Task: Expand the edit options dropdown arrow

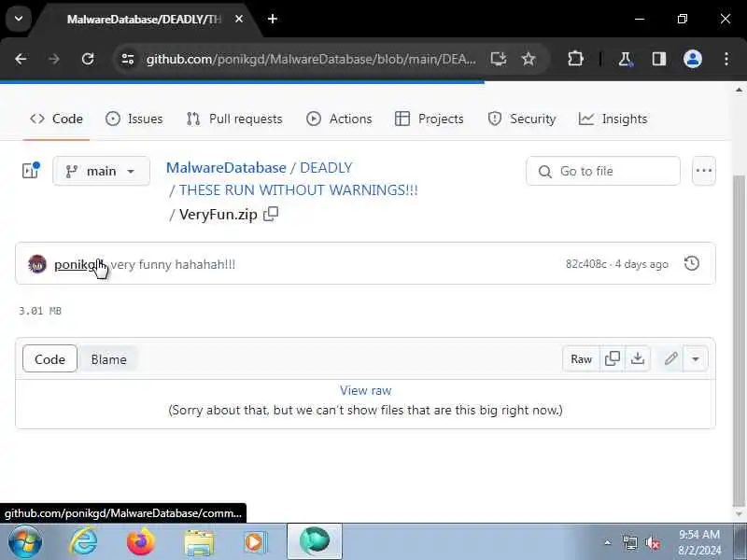Action: [x=696, y=358]
